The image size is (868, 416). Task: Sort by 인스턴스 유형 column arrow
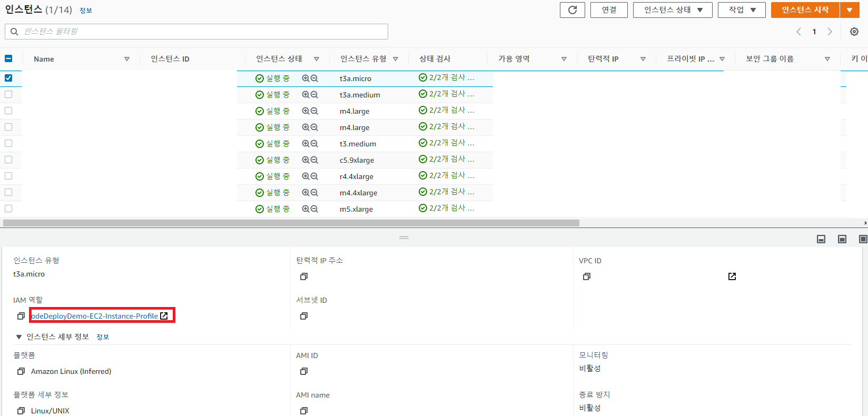(396, 59)
